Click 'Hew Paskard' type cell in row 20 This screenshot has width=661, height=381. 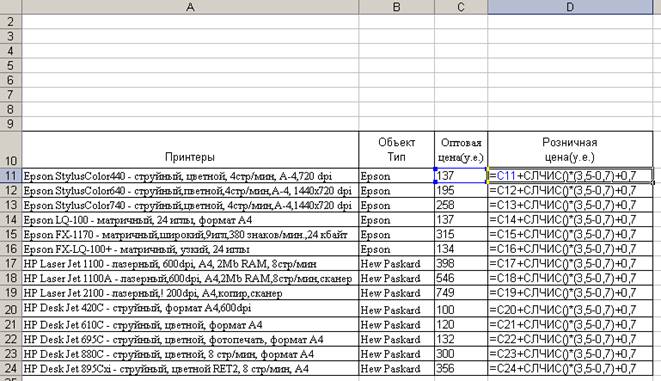396,309
